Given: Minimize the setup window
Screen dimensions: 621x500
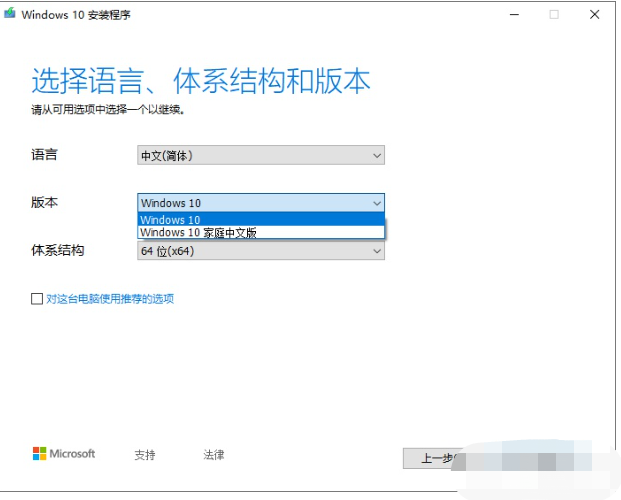Looking at the screenshot, I should 514,15.
